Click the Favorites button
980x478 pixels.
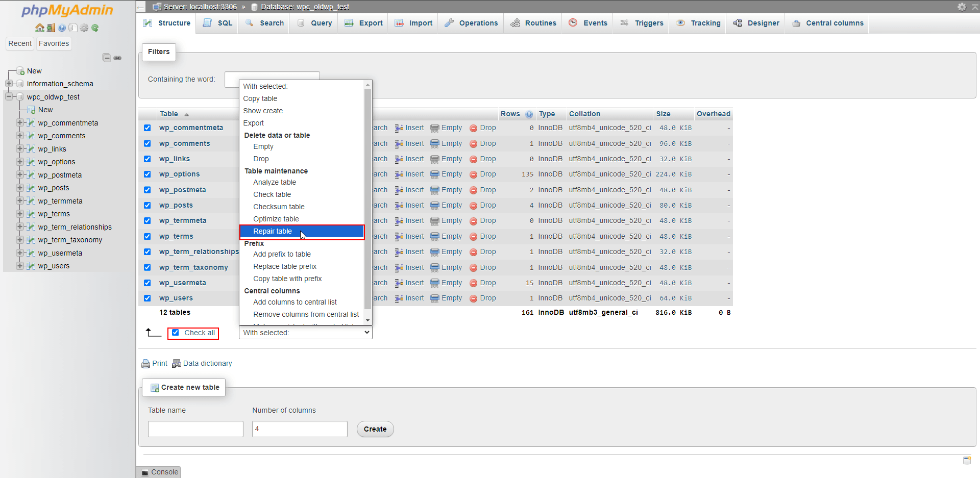54,44
